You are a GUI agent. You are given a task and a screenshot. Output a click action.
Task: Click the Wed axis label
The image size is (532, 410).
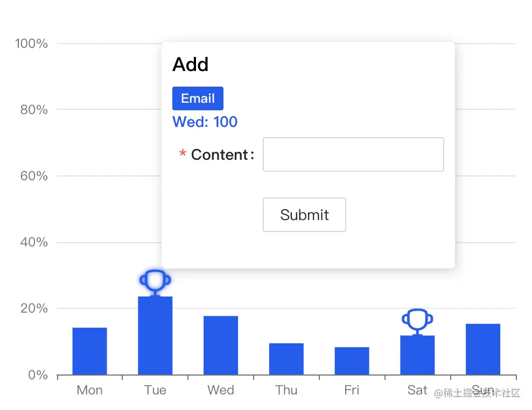tap(221, 390)
